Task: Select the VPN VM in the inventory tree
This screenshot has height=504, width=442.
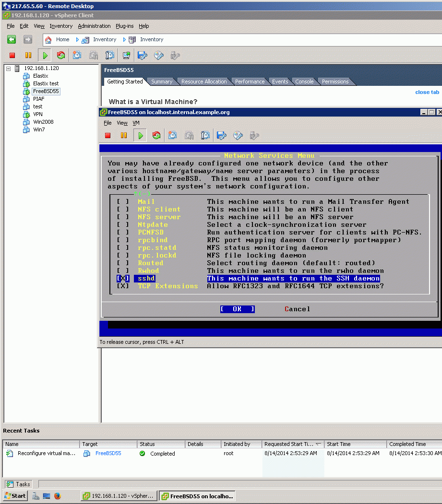Action: [x=37, y=114]
